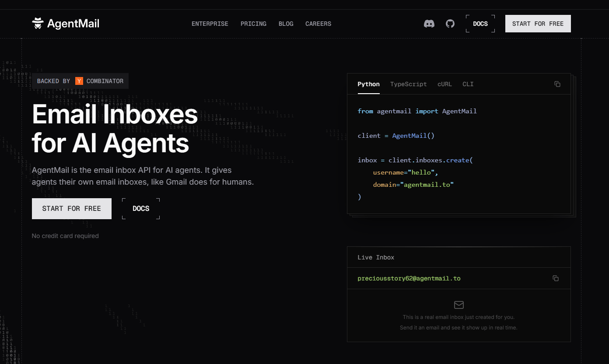Viewport: 609px width, 364px height.
Task: Click the envelope icon in Live Inbox
Action: click(x=459, y=305)
